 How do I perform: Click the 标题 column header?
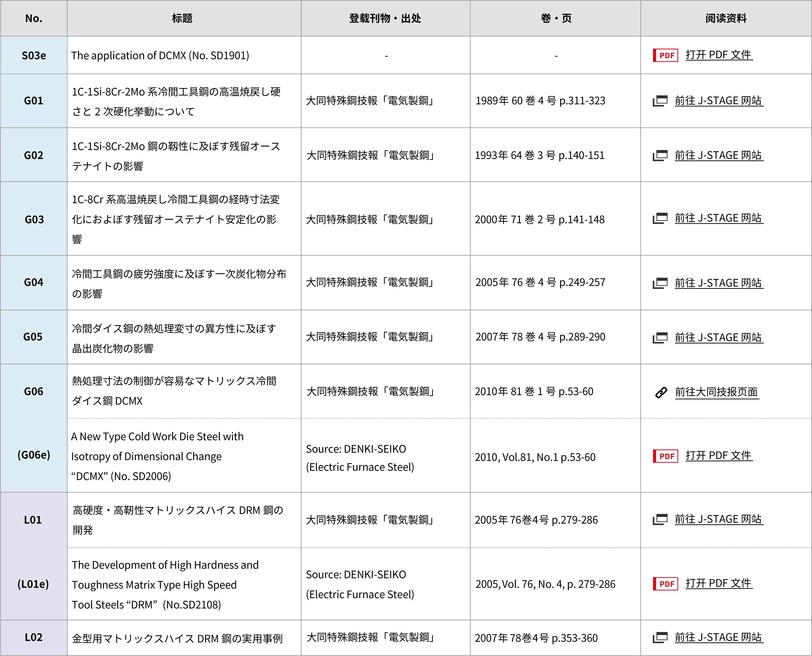click(x=182, y=18)
